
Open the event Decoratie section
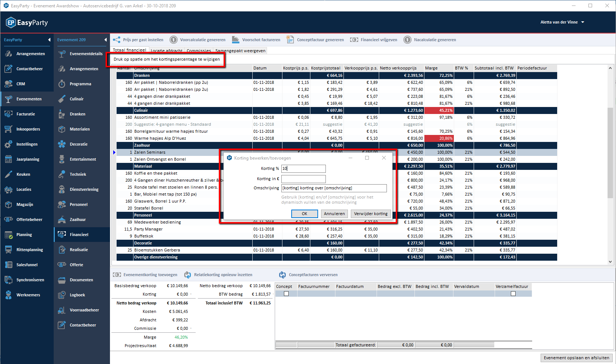[82, 144]
